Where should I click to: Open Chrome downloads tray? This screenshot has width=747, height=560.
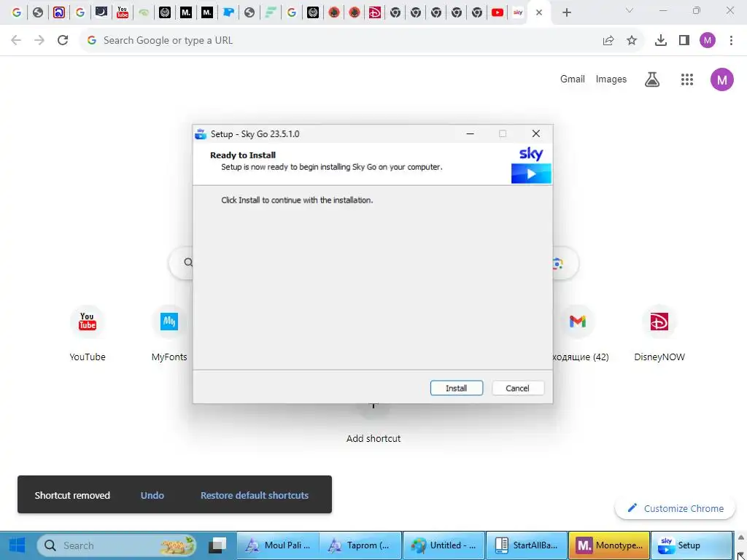[661, 41]
